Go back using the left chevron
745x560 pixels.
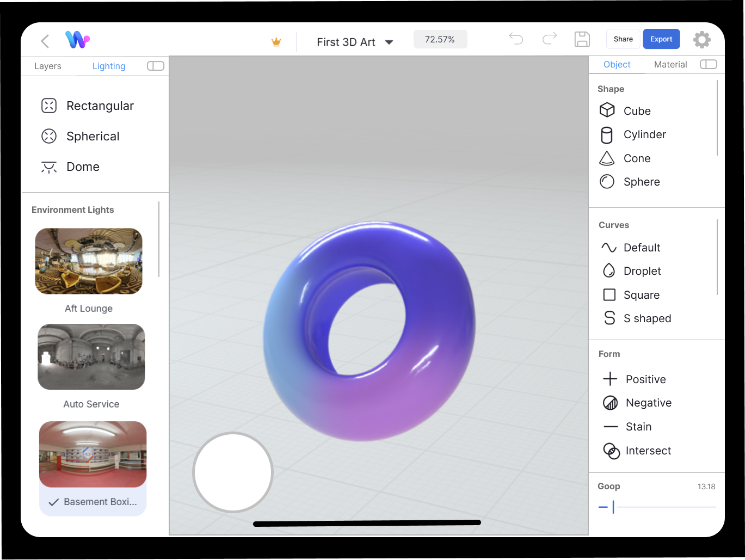pyautogui.click(x=45, y=41)
